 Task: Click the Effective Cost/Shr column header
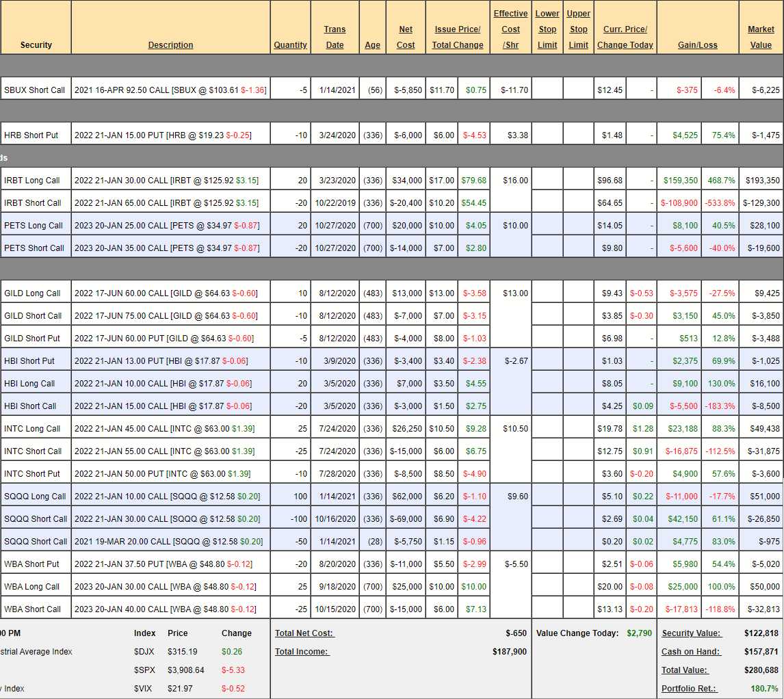coord(510,29)
